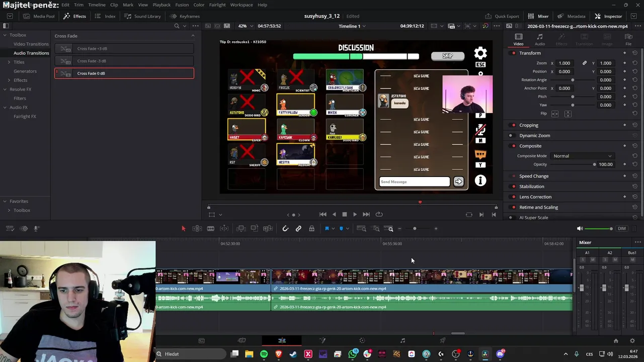Open the Flag color dropdown arrow

pyautogui.click(x=333, y=229)
